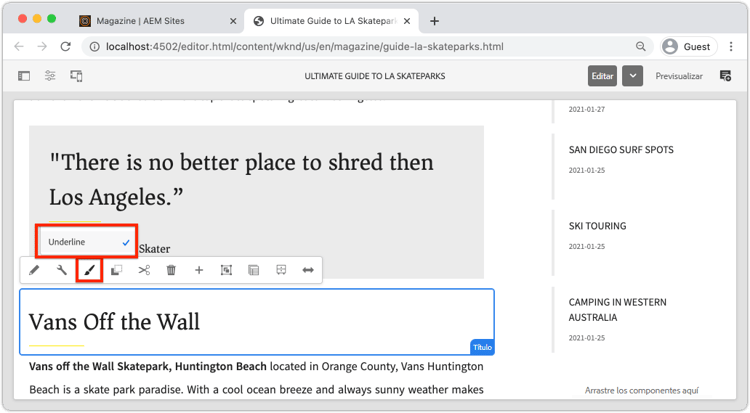Toggle the side panel icon
Screen dimensions: 750x413
pos(24,76)
